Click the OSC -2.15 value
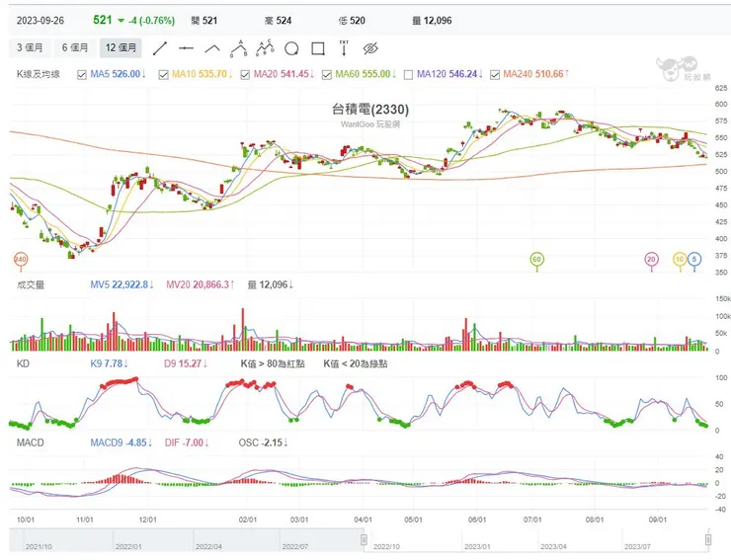Viewport: 731px width, 560px height. click(x=263, y=442)
